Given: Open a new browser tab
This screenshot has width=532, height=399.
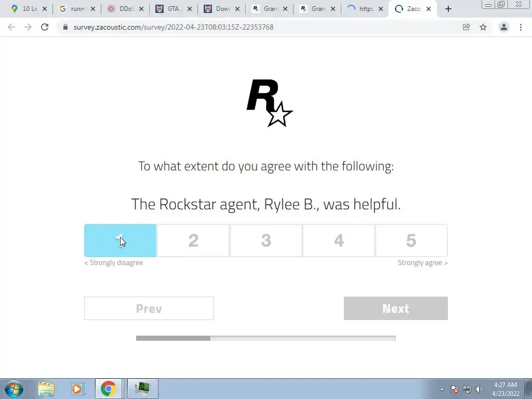Looking at the screenshot, I should [x=448, y=9].
